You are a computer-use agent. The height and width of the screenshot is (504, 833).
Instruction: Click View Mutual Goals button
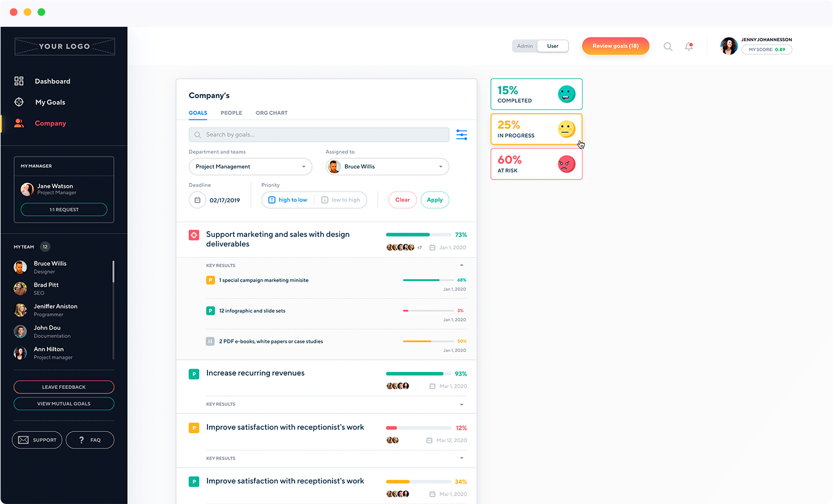[64, 404]
